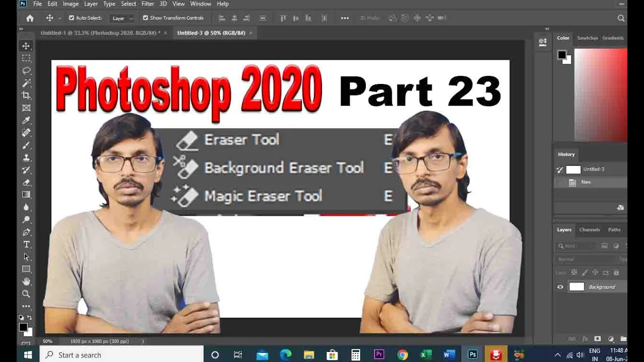644x362 pixels.
Task: Select the History Brush tool
Action: (26, 170)
